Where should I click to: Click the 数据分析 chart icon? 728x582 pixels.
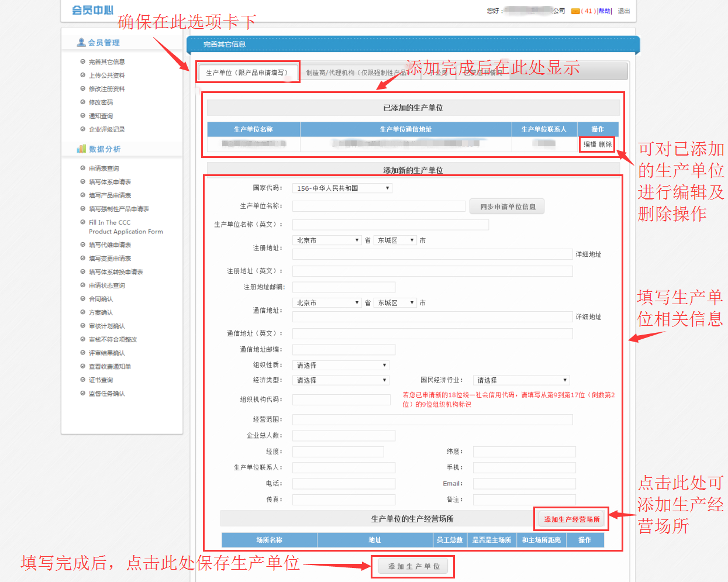(81, 149)
